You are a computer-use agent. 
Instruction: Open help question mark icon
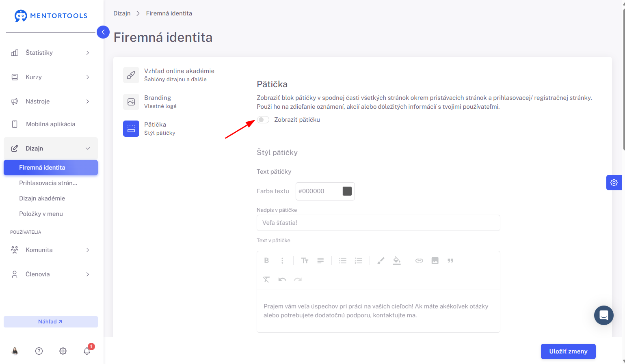coord(39,351)
